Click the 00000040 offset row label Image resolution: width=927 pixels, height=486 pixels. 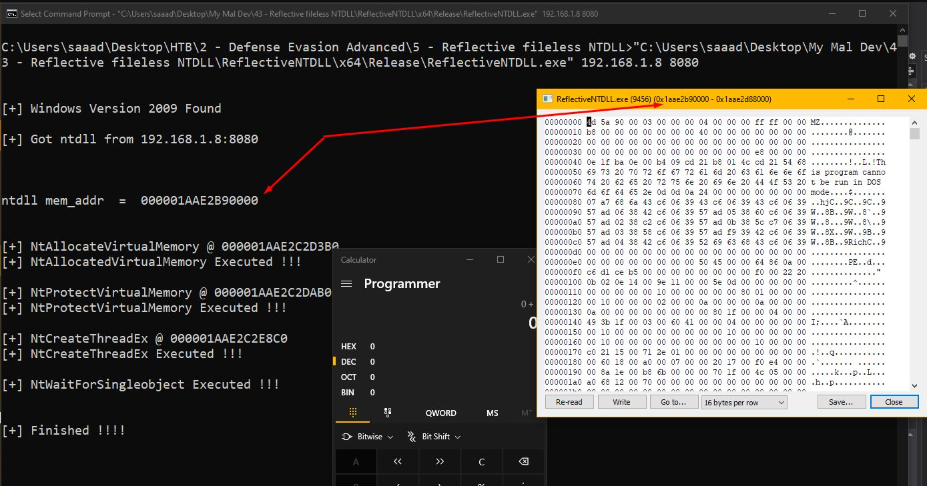click(x=563, y=162)
